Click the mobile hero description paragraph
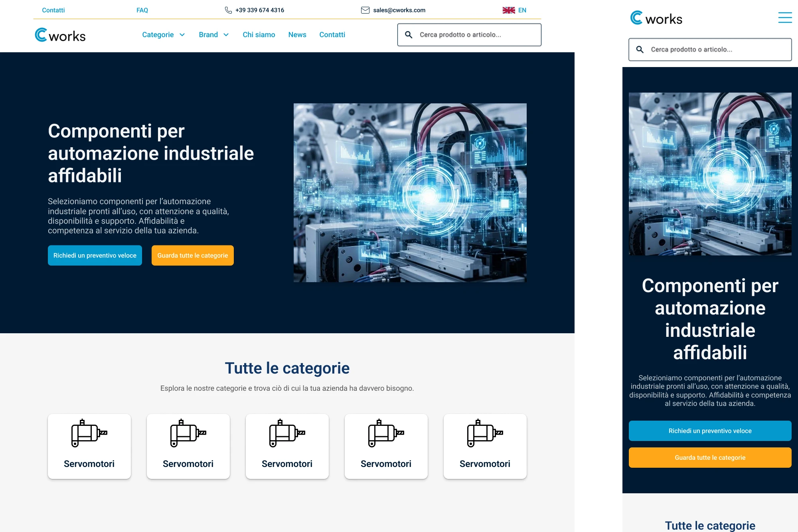798x532 pixels. (710, 391)
